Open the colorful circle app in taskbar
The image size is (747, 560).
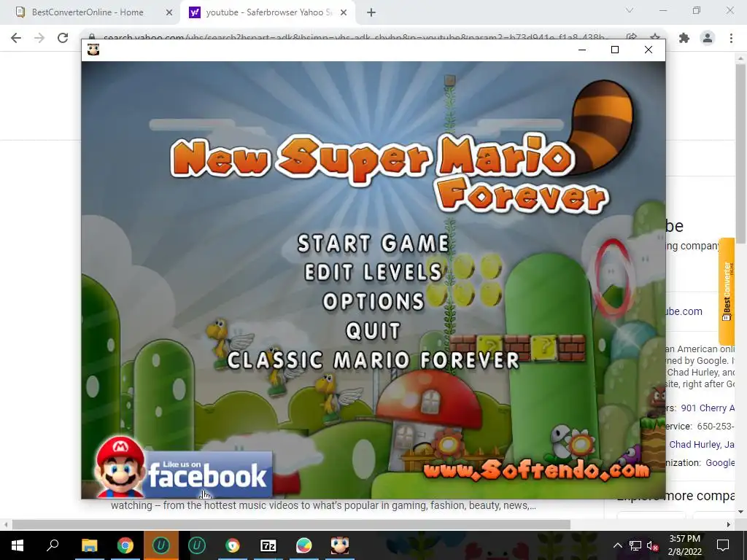(304, 545)
